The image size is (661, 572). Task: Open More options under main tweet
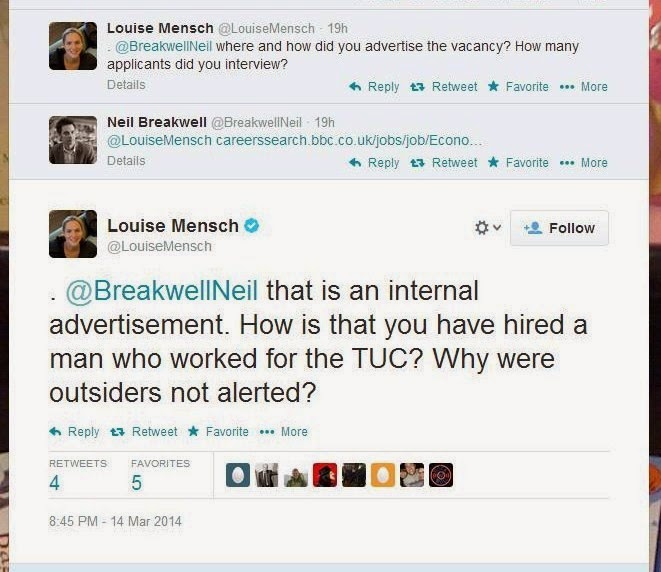tap(284, 432)
